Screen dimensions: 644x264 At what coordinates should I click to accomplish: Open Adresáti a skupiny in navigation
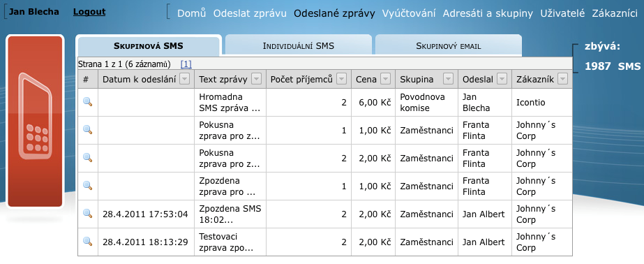[488, 13]
